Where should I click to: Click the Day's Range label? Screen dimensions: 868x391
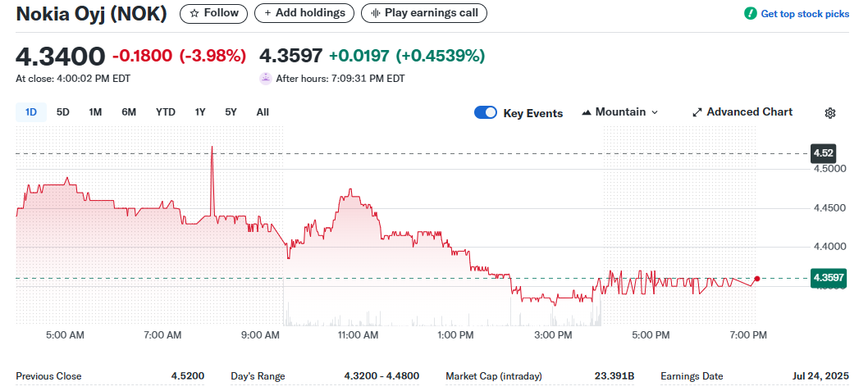tap(258, 376)
